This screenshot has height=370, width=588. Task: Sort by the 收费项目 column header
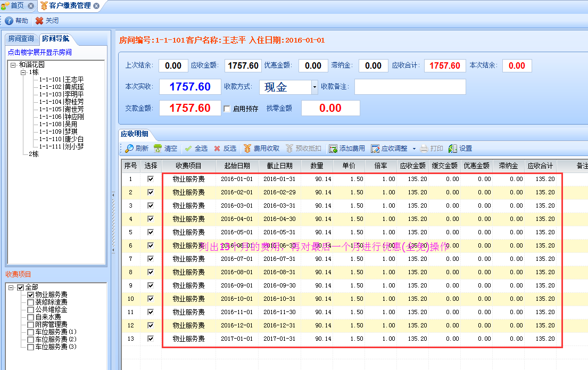pyautogui.click(x=188, y=166)
